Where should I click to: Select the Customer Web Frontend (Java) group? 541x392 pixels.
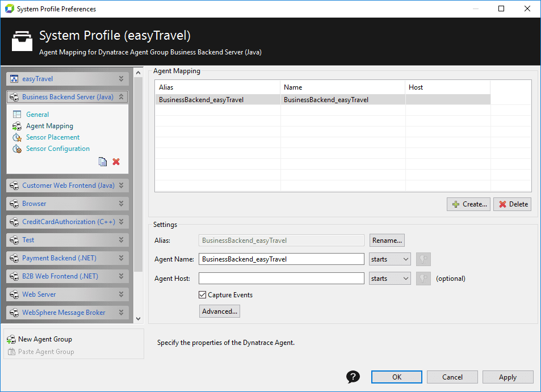68,186
